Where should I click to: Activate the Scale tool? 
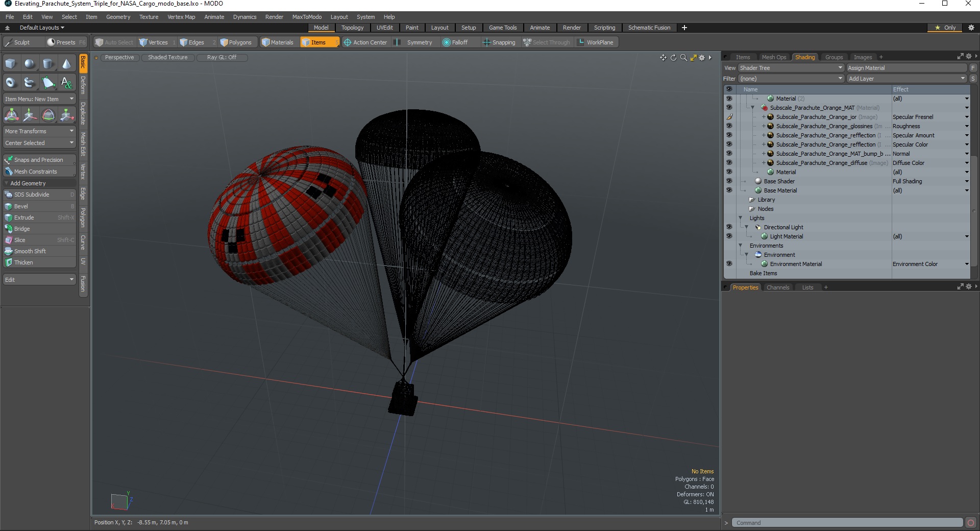[66, 115]
